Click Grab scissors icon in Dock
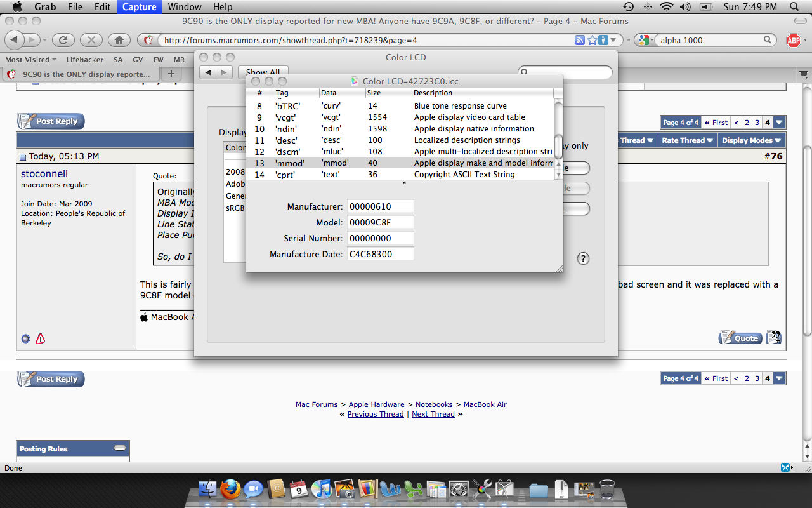 pos(504,489)
